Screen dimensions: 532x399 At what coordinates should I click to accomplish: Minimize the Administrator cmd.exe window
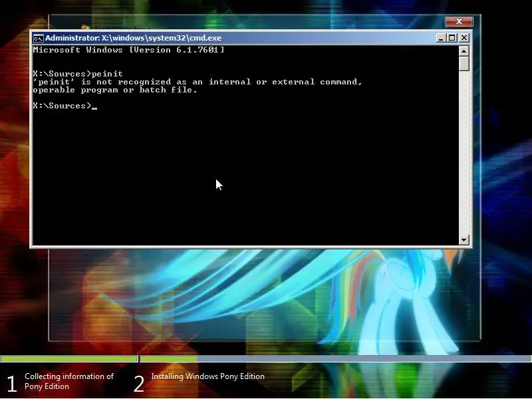coord(441,38)
